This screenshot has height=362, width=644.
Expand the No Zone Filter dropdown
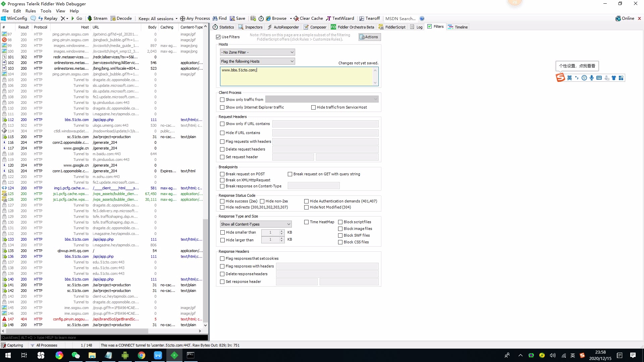click(258, 52)
